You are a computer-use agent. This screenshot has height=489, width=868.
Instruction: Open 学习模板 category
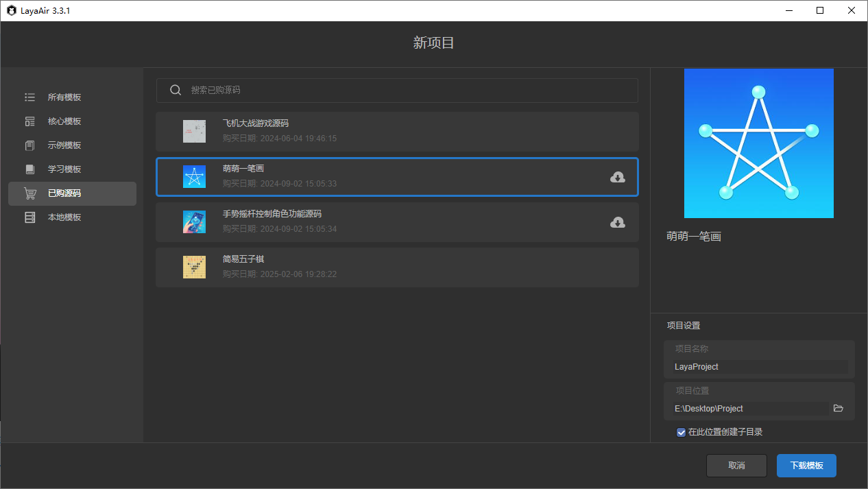click(x=64, y=169)
